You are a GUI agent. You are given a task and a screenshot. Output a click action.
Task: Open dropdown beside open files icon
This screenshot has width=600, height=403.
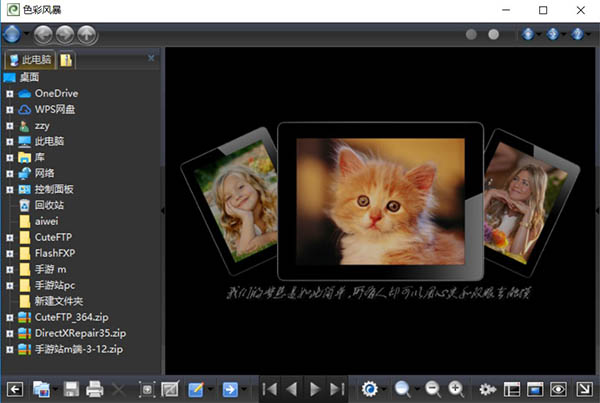coord(55,390)
